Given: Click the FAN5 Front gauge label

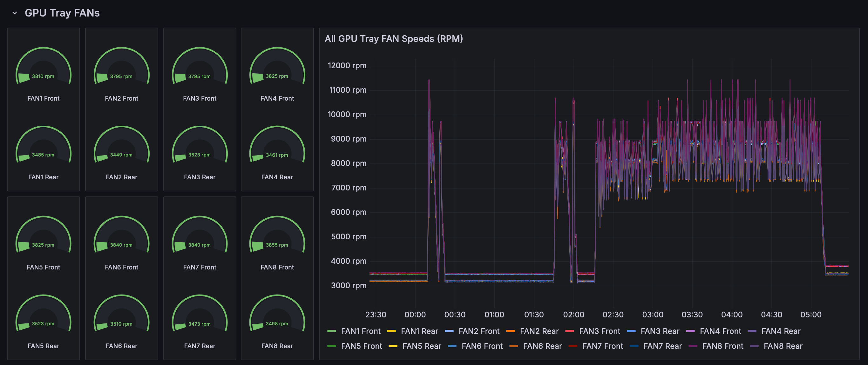Looking at the screenshot, I should point(44,267).
